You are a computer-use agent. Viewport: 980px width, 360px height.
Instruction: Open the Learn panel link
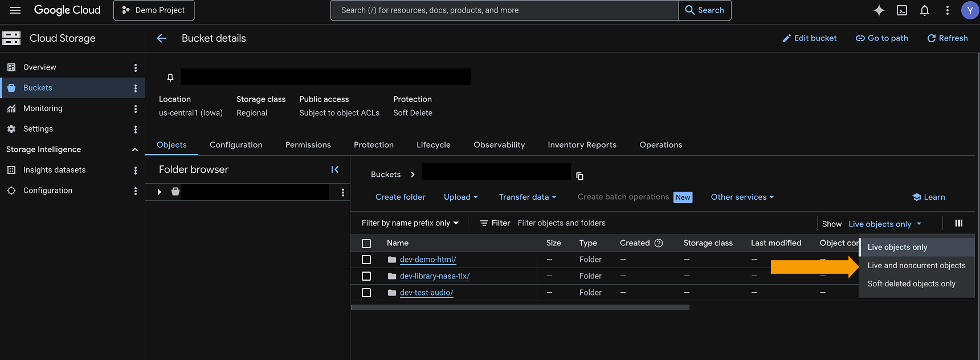pyautogui.click(x=929, y=197)
